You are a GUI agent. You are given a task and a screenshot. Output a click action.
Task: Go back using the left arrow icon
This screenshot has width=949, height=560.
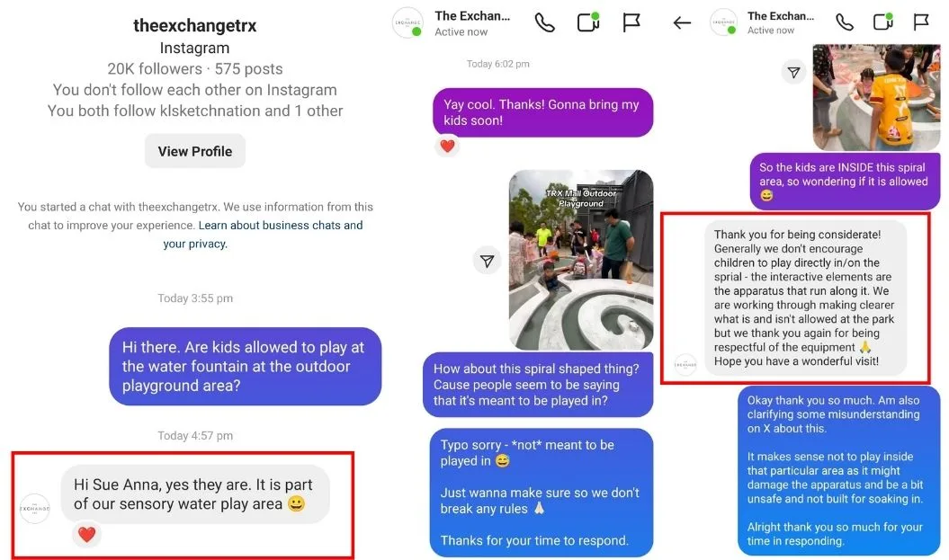(x=682, y=23)
